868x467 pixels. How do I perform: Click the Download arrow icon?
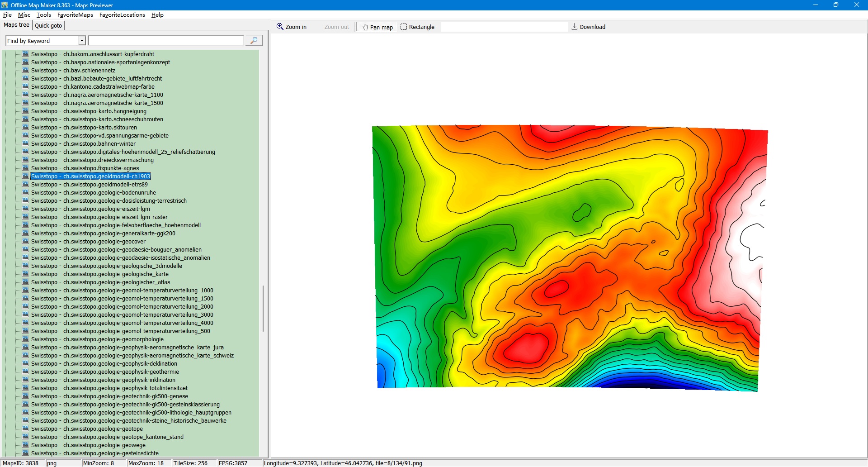[x=575, y=27]
